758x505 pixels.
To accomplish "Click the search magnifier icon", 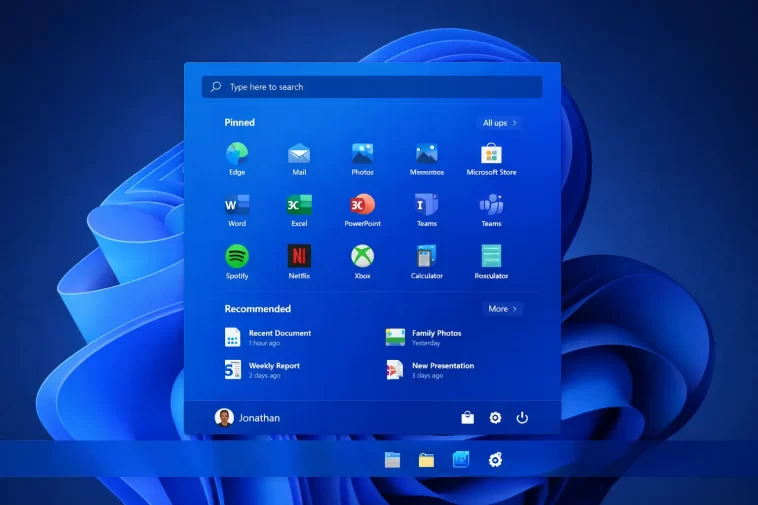I will pos(216,87).
